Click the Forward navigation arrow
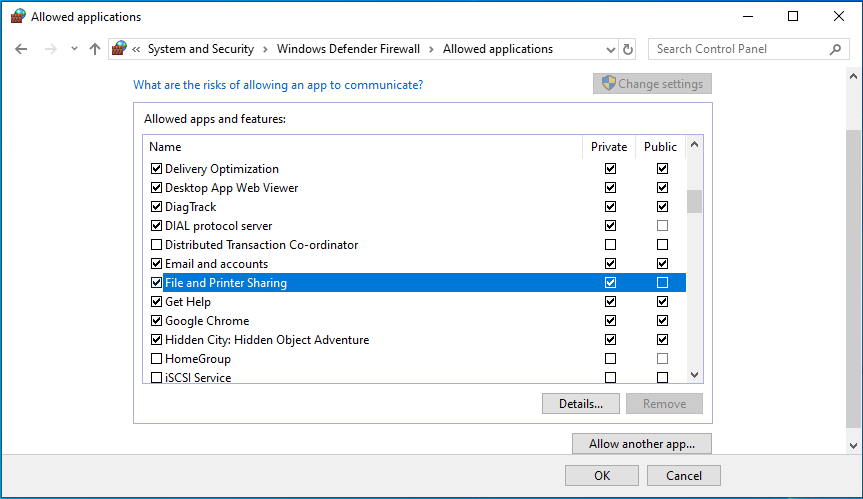Screen dimensions: 863x499 49,49
